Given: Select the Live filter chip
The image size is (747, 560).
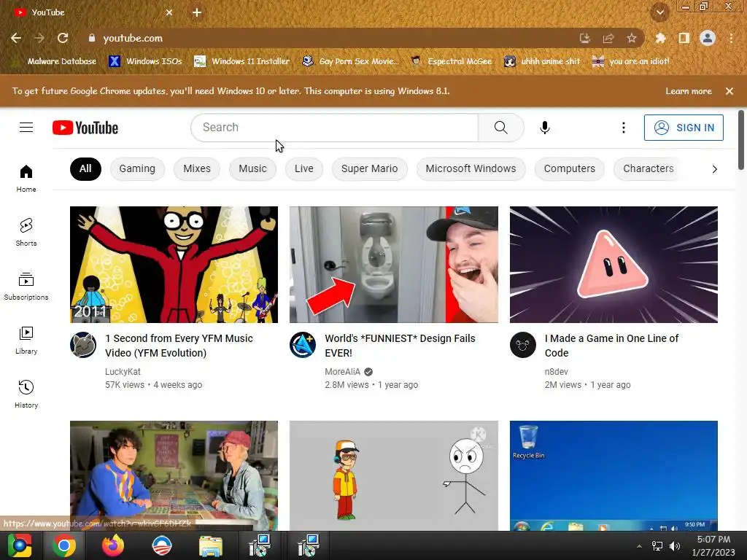Looking at the screenshot, I should coord(304,168).
